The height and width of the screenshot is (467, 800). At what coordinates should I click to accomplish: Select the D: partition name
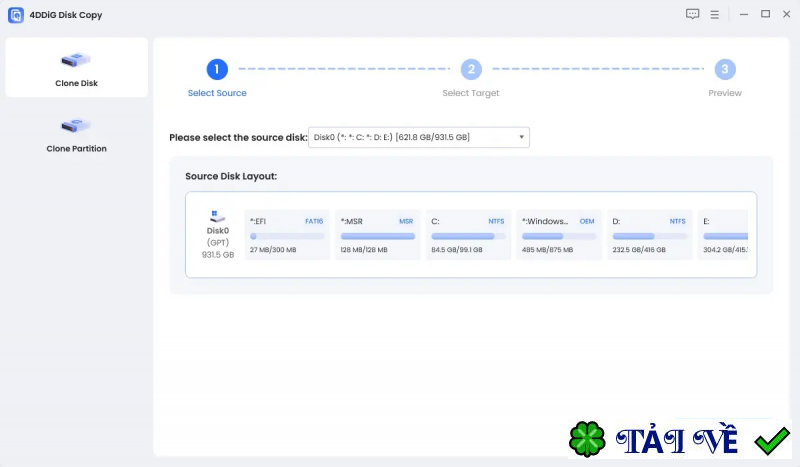[x=616, y=221]
